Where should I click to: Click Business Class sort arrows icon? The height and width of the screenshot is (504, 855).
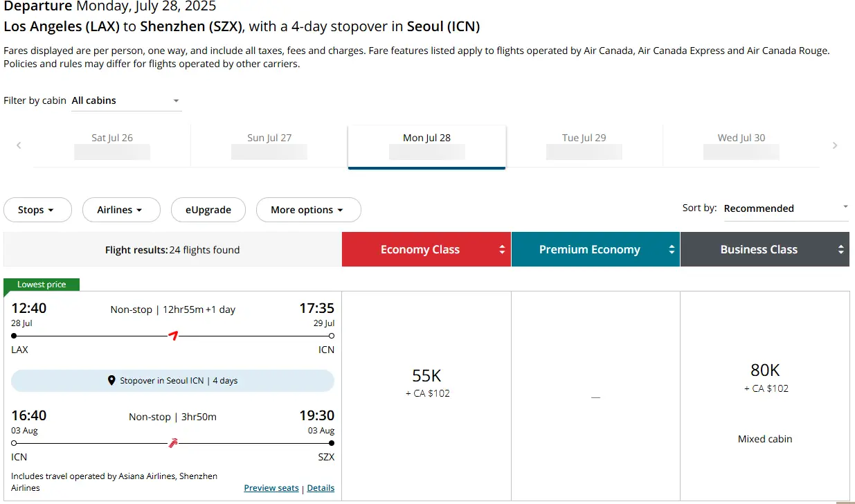pyautogui.click(x=840, y=250)
